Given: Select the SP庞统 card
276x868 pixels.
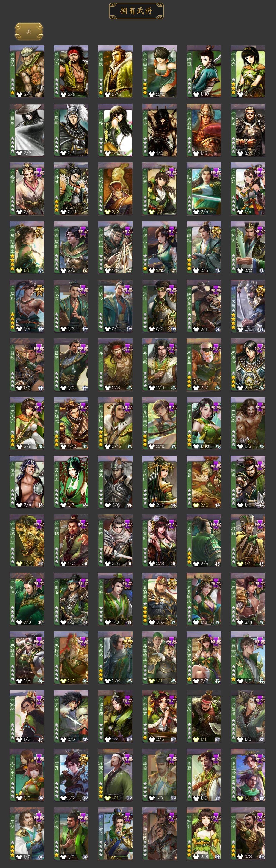Looking at the screenshot, I should pos(115,775).
